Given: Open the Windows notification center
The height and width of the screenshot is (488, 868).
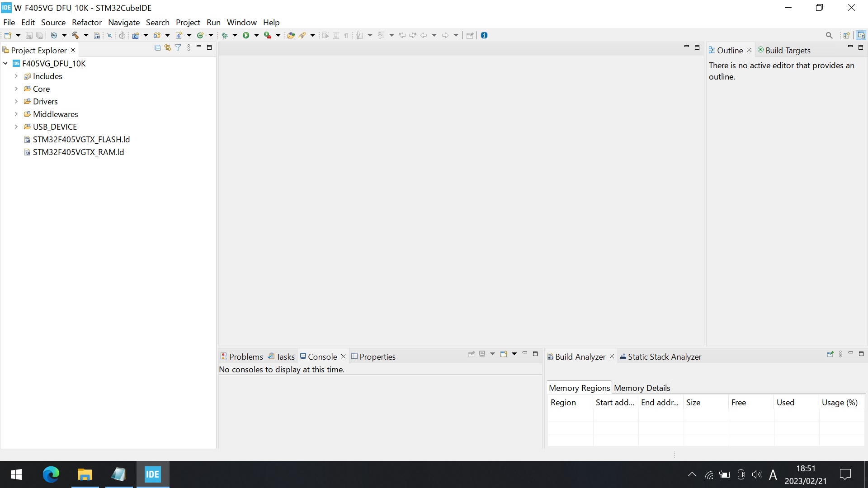Looking at the screenshot, I should point(845,474).
